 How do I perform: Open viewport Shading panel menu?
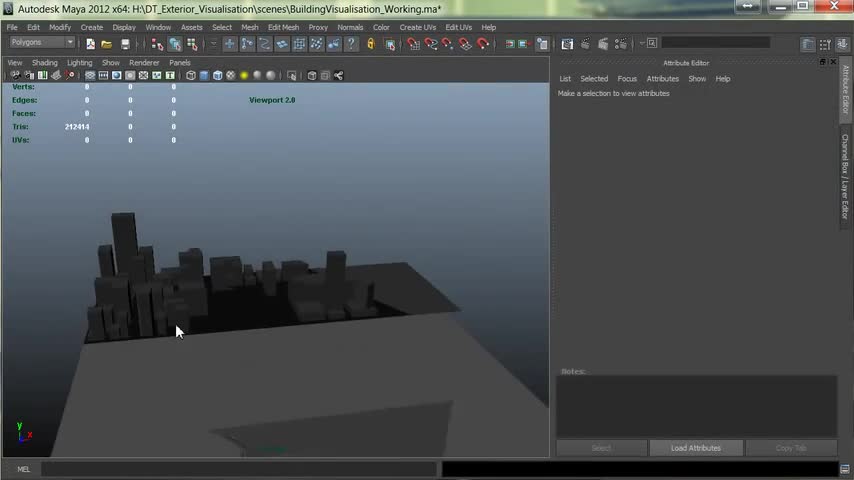[45, 63]
